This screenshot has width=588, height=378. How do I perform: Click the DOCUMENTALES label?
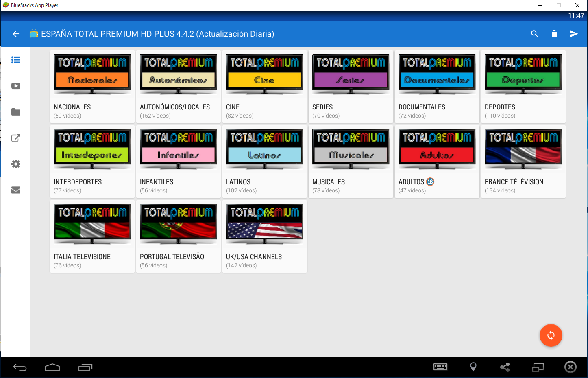(x=422, y=107)
